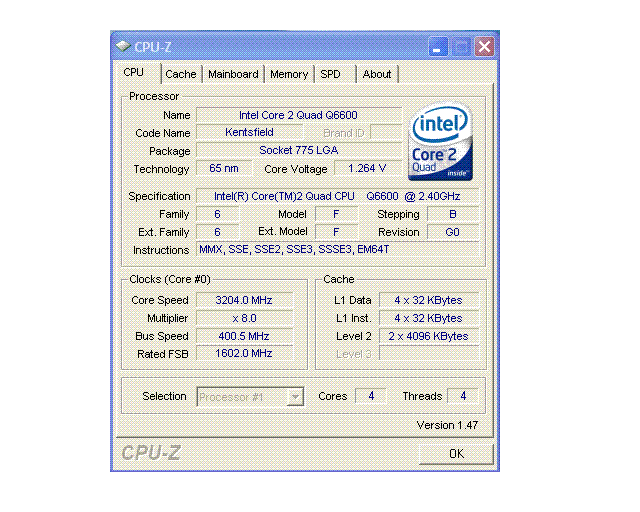
Task: Minimize the CPU-Z window
Action: [438, 47]
